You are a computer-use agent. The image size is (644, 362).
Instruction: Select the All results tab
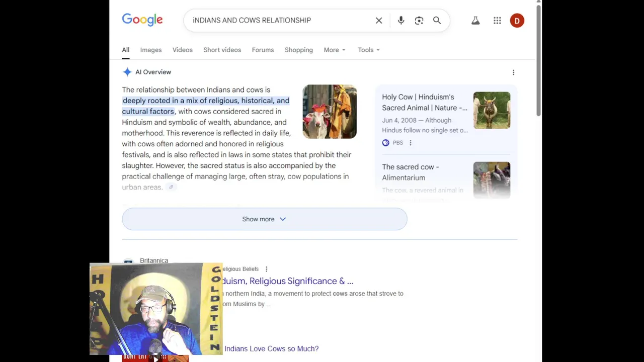click(x=125, y=50)
